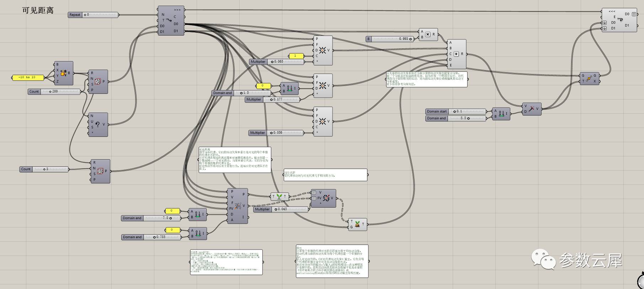The image size is (644, 289).
Task: Click the R output label of the Addition component
Action: (x=462, y=54)
